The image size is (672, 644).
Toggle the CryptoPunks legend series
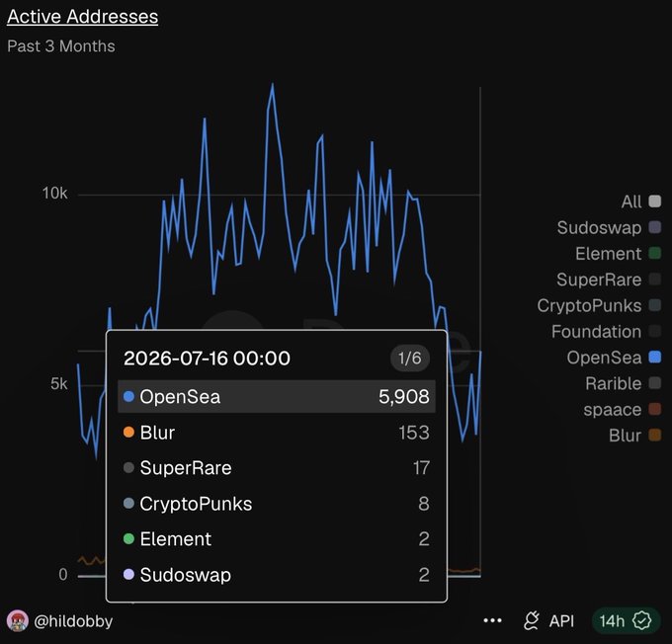coord(599,305)
